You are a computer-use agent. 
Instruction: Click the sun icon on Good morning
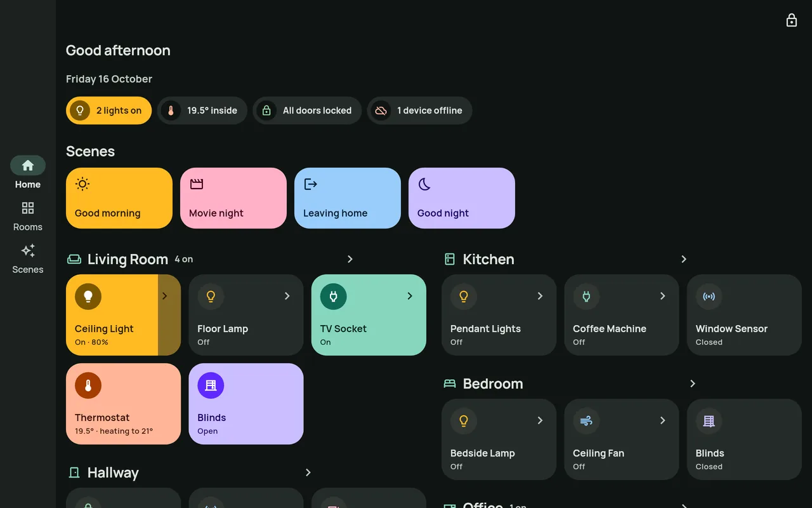(x=82, y=184)
